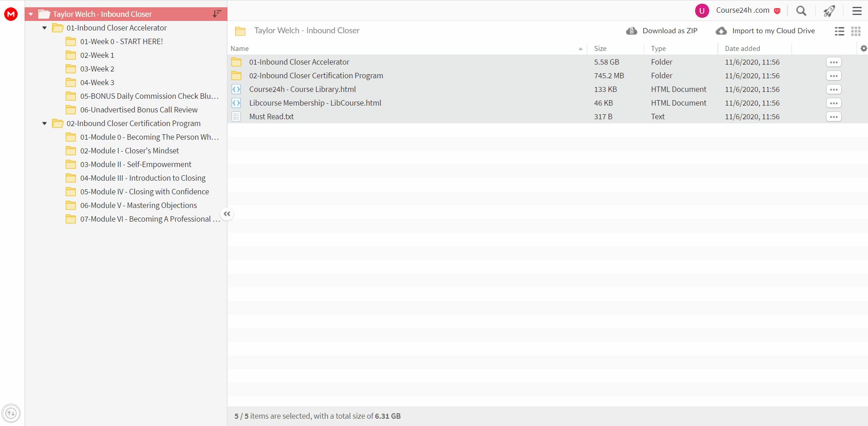868x426 pixels.
Task: Open options menu for Must Read.txt
Action: (x=833, y=117)
